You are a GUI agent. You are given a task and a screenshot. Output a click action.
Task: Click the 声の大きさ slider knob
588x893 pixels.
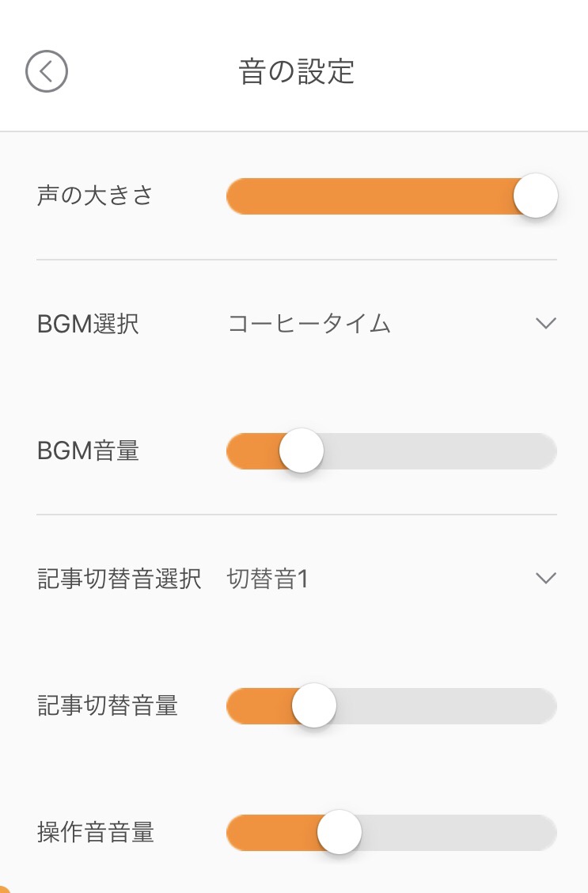tap(535, 196)
